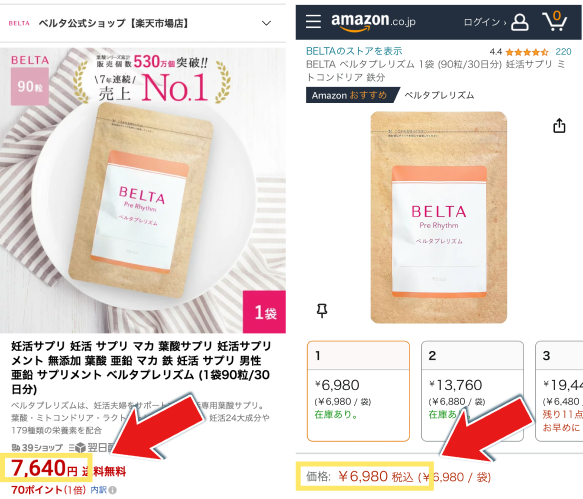Open the account profile icon
The height and width of the screenshot is (499, 583).
pyautogui.click(x=519, y=22)
